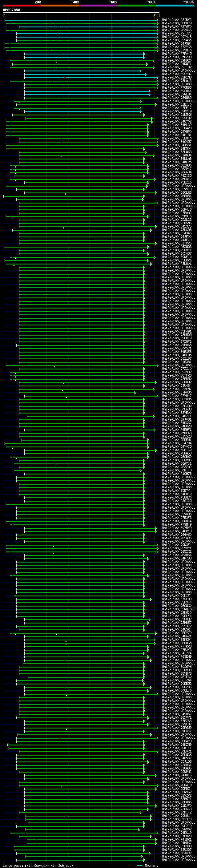
Task: Open hit UniRef100_B8B879
Action: [176, 23]
